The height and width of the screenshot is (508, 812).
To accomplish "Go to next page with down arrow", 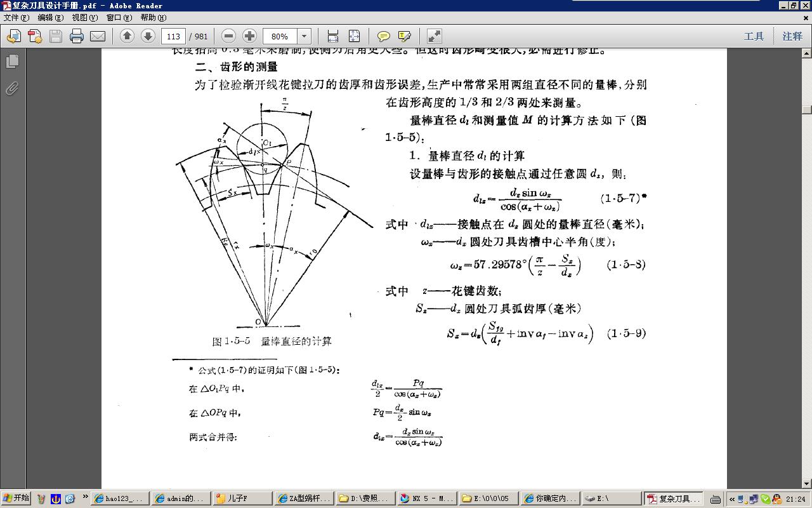I will pyautogui.click(x=148, y=36).
